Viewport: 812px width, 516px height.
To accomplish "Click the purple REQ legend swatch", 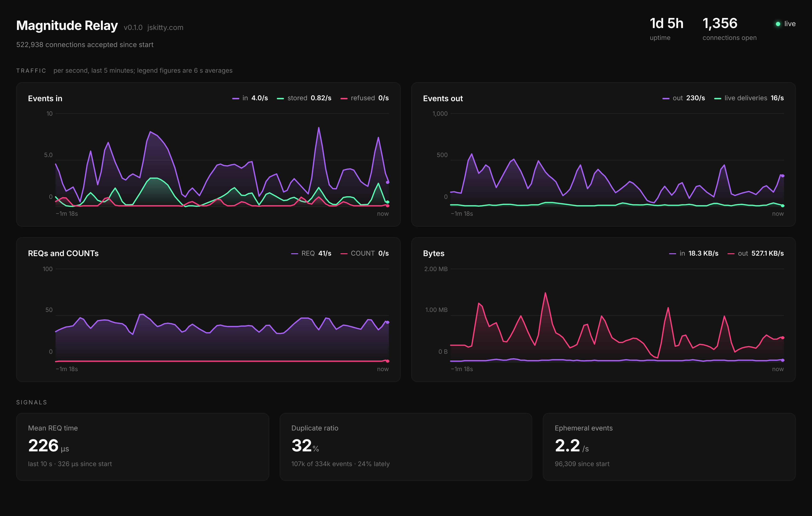I will [x=294, y=254].
